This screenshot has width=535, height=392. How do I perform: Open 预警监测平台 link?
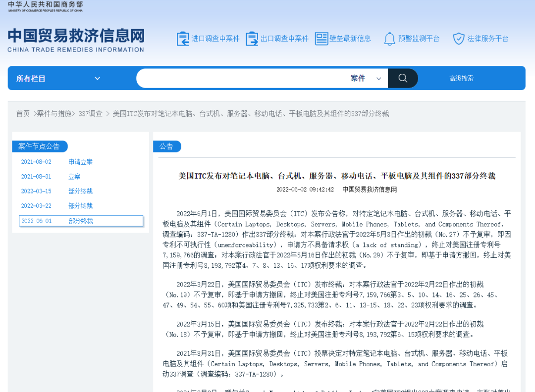pyautogui.click(x=419, y=39)
